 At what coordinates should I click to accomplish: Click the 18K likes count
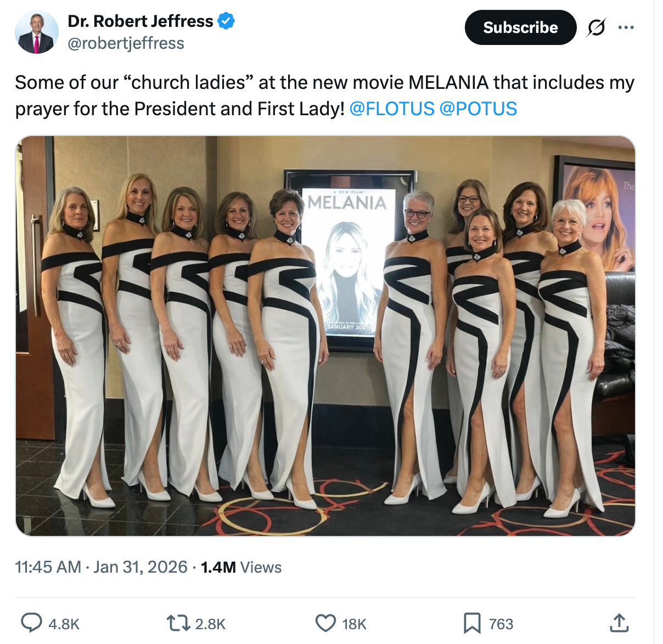pos(354,624)
